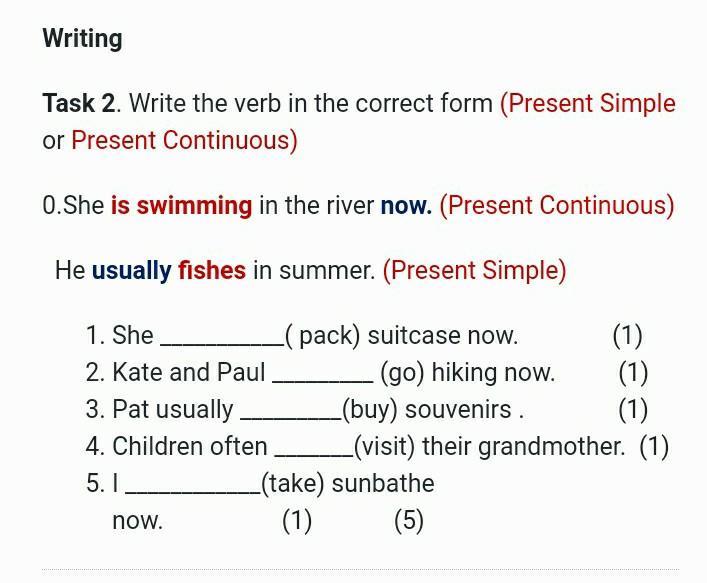Image resolution: width=707 pixels, height=583 pixels.
Task: Click the bold word usually in example
Action: pos(131,271)
